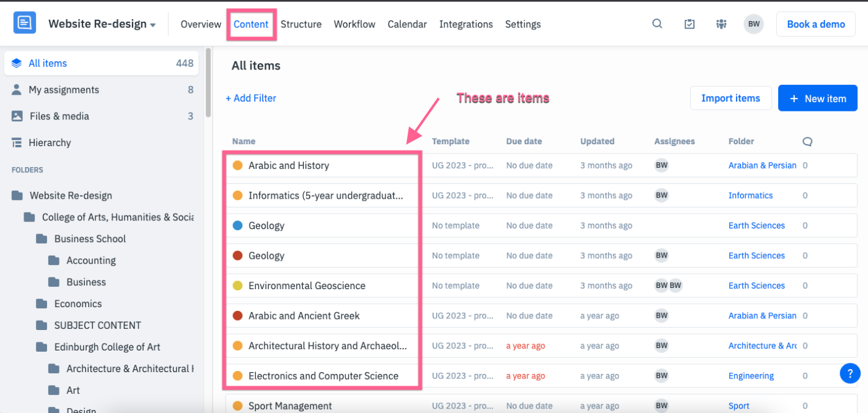
Task: Open the Settings tab
Action: click(522, 24)
